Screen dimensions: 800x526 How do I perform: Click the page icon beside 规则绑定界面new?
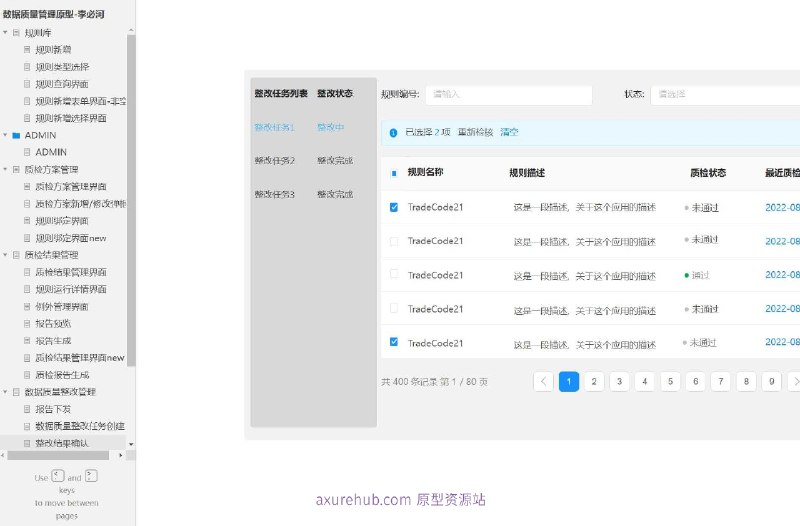click(27, 238)
